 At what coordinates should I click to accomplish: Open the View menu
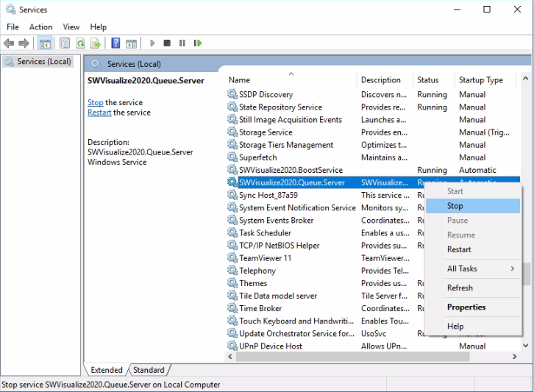pyautogui.click(x=71, y=27)
